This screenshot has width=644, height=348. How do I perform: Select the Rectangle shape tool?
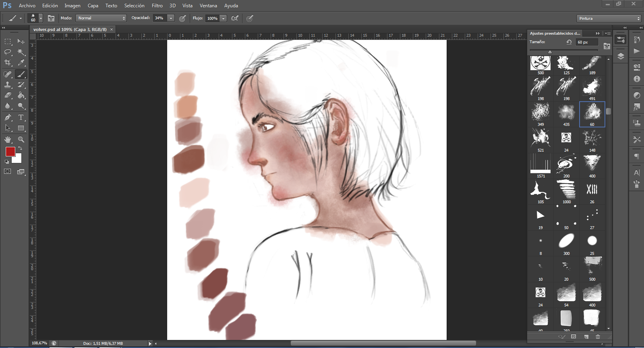21,128
